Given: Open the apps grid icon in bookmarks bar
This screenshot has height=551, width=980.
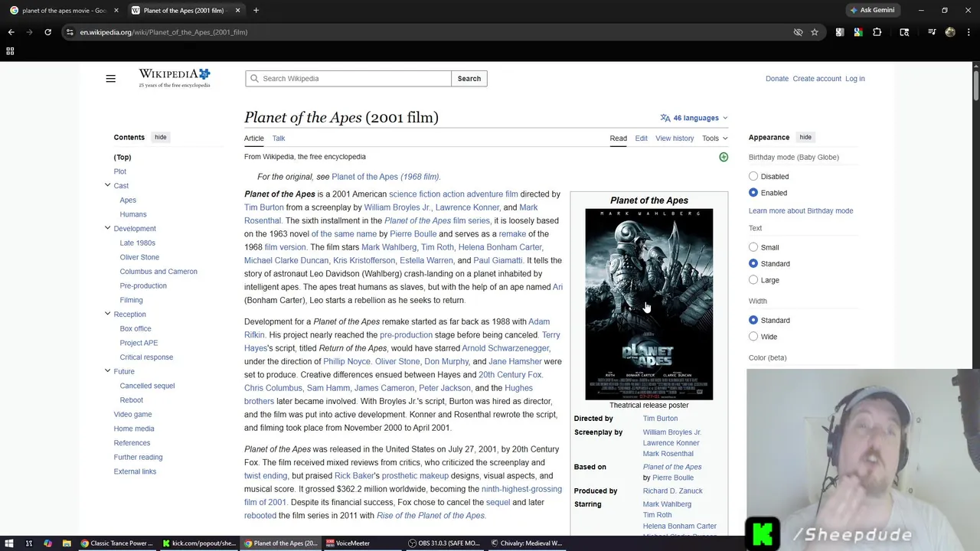Looking at the screenshot, I should click(x=10, y=51).
